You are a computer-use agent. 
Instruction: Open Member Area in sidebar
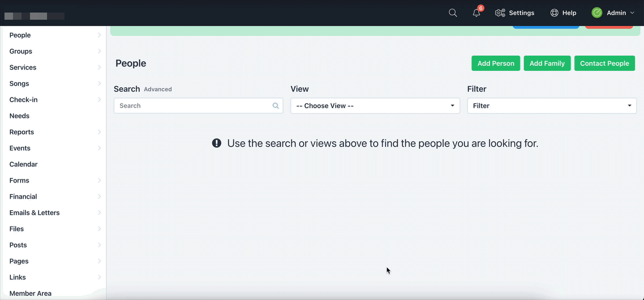point(30,293)
